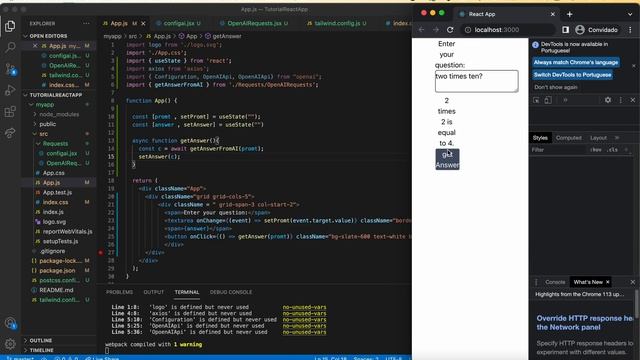Open Accounts icon in activity bar
Viewport: 640px width, 360px height.
(x=10, y=323)
